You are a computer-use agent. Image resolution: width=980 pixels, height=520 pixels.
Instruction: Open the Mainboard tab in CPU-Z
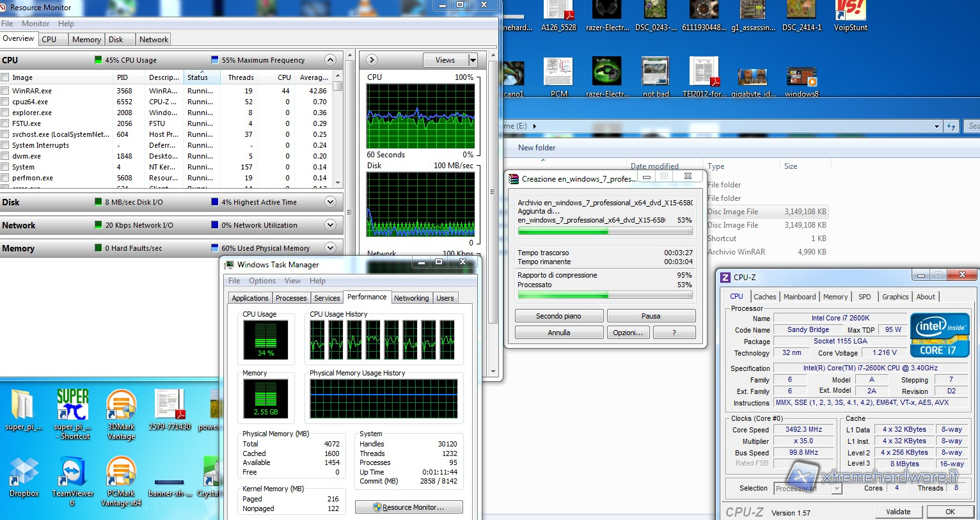(800, 297)
